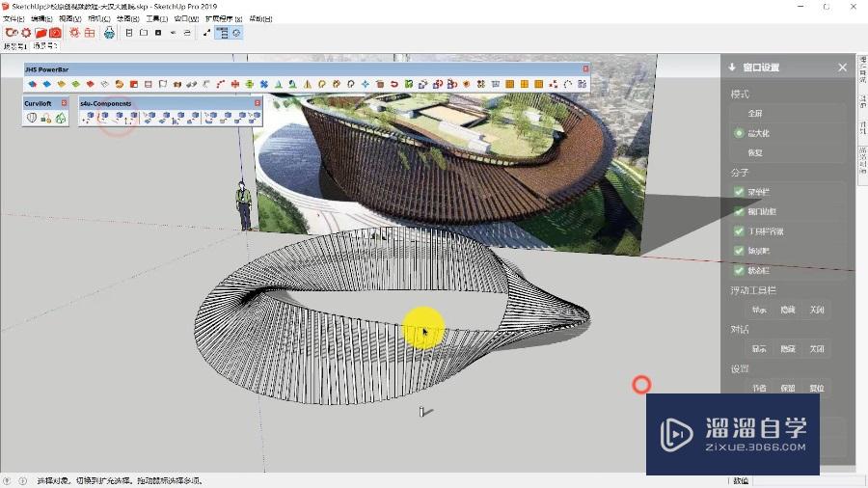Viewport: 868px width, 488px height.
Task: Switch to the second scene tab 场景号2
Action: coord(44,46)
